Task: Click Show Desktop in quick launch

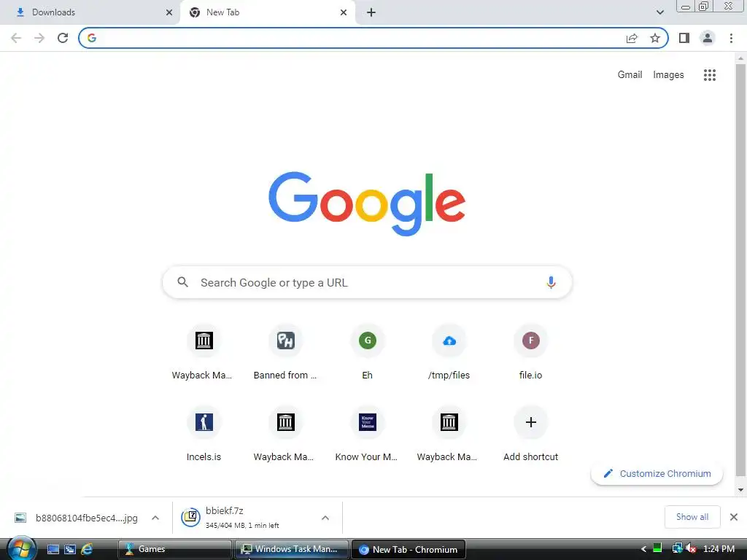Action: coord(53,549)
